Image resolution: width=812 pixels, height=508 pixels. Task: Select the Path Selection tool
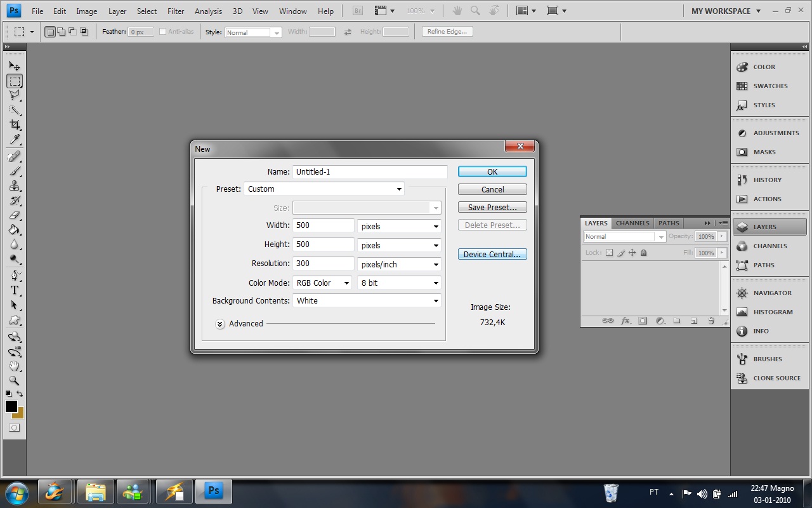coord(15,305)
